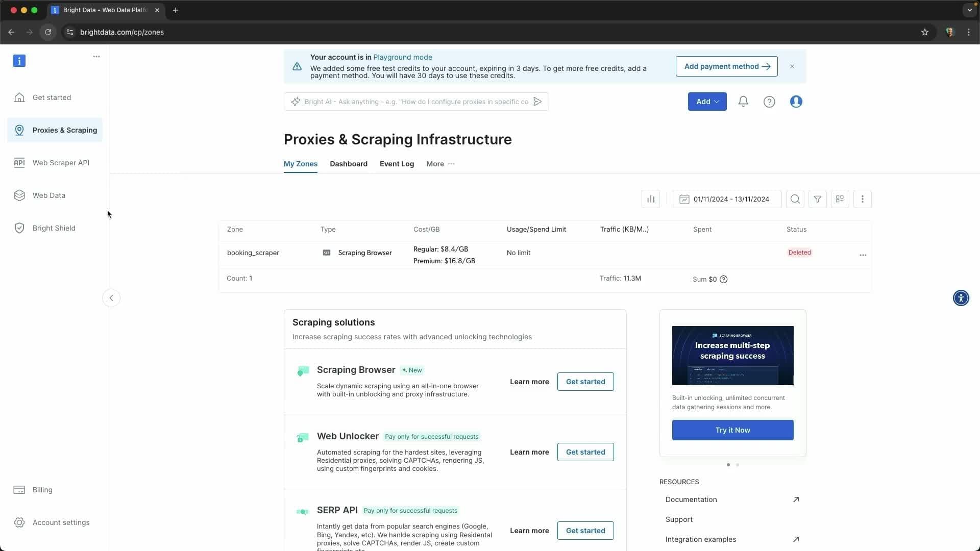The image size is (980, 551).
Task: Click the Try it Now button
Action: (732, 430)
